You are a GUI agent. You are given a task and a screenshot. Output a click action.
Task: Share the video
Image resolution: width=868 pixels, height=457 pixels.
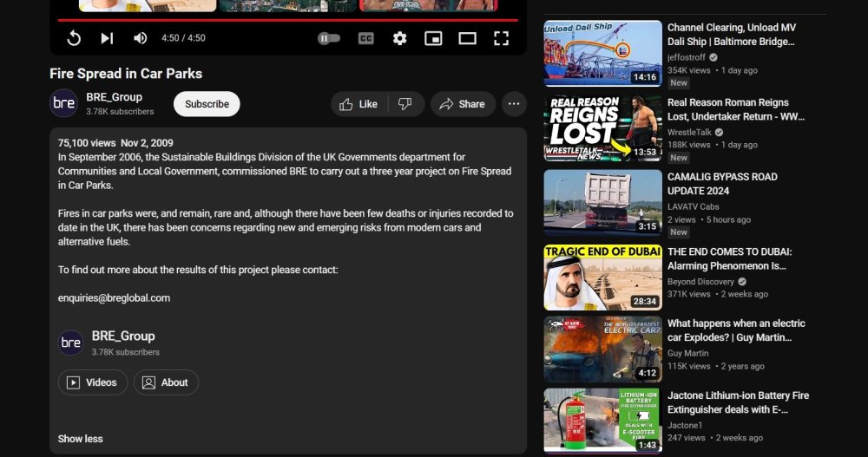pyautogui.click(x=463, y=104)
